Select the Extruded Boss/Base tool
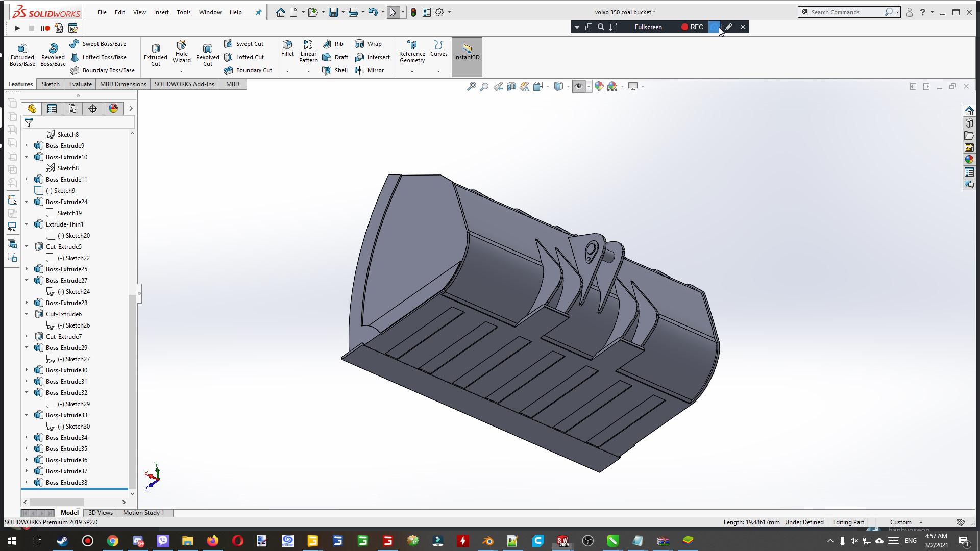The height and width of the screenshot is (551, 980). tap(22, 55)
